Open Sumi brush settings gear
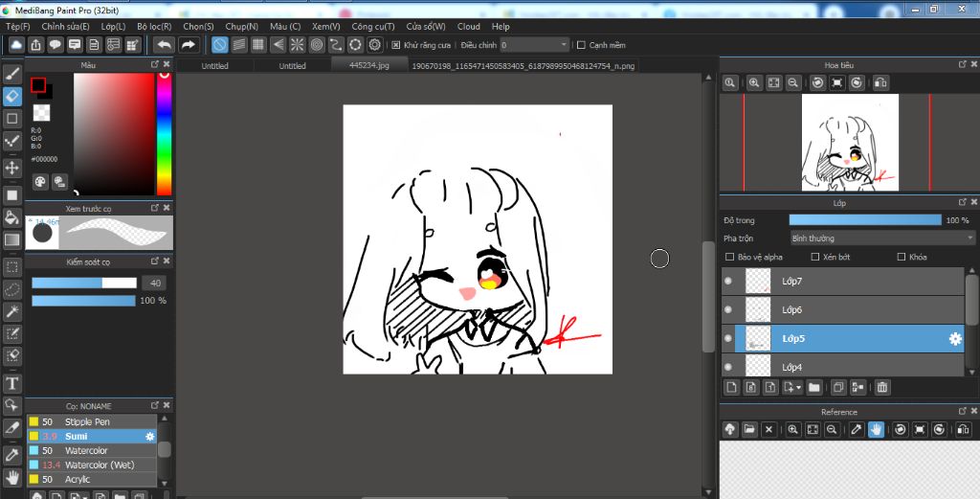980x499 pixels. point(149,436)
